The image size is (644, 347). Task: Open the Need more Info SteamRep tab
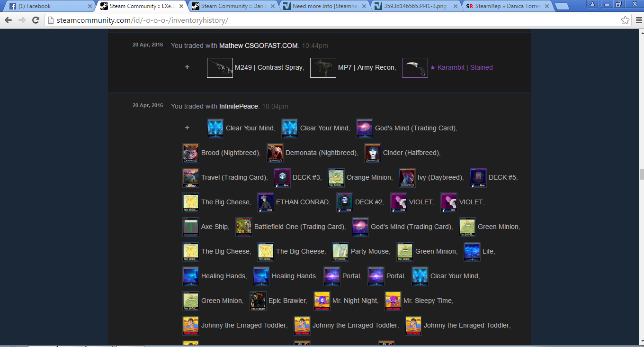tap(322, 6)
